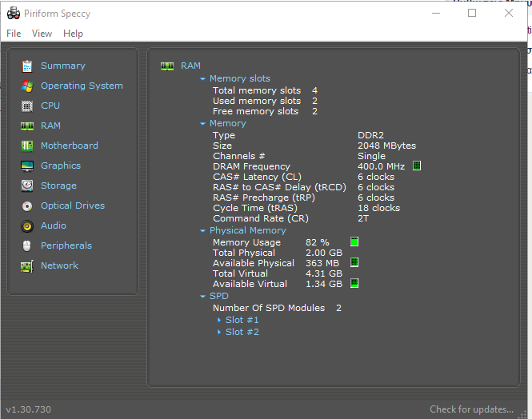
Task: Minimize the Speccy window
Action: (x=436, y=14)
